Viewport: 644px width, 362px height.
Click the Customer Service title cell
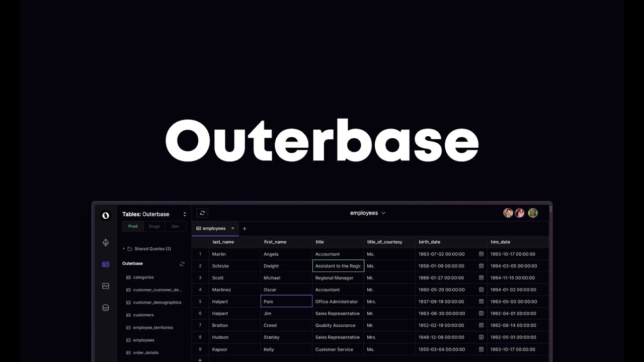[x=338, y=349]
